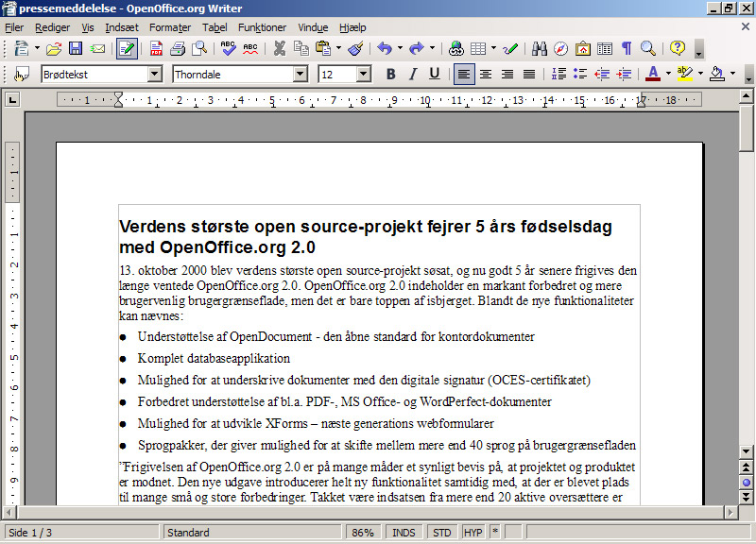756x544 pixels.
Task: Click the INDS insert mode status field
Action: click(x=404, y=533)
